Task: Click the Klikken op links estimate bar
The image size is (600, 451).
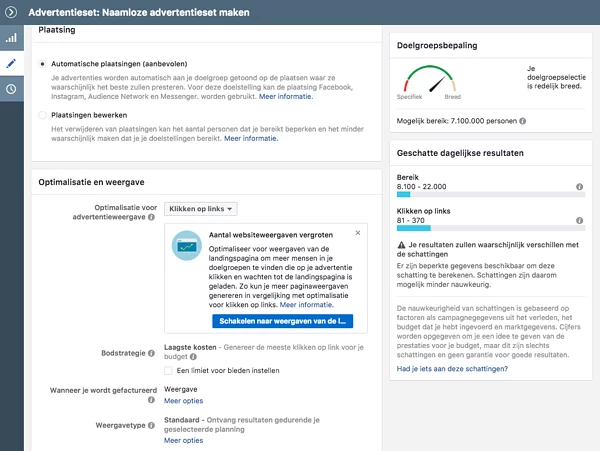Action: pos(491,228)
